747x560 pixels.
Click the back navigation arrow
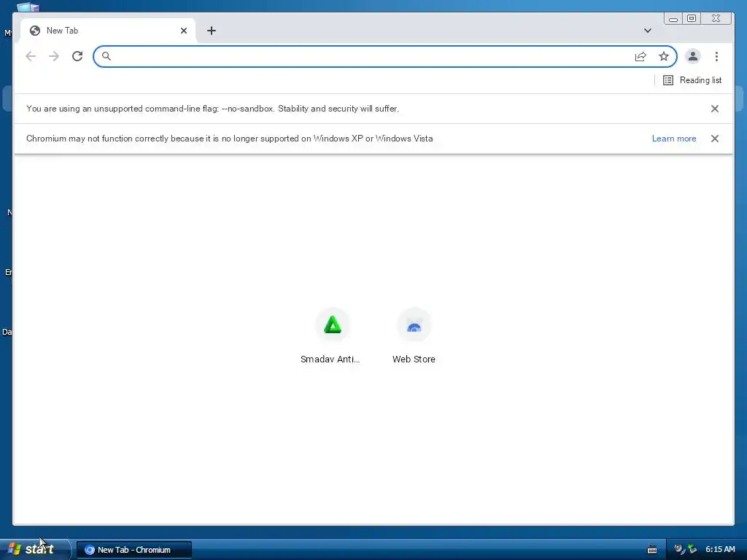pyautogui.click(x=31, y=56)
